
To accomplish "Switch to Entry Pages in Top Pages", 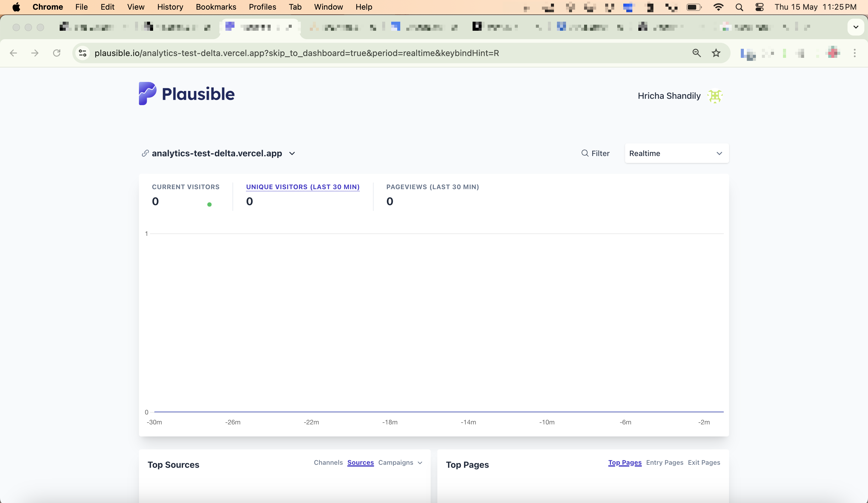I will (x=664, y=463).
